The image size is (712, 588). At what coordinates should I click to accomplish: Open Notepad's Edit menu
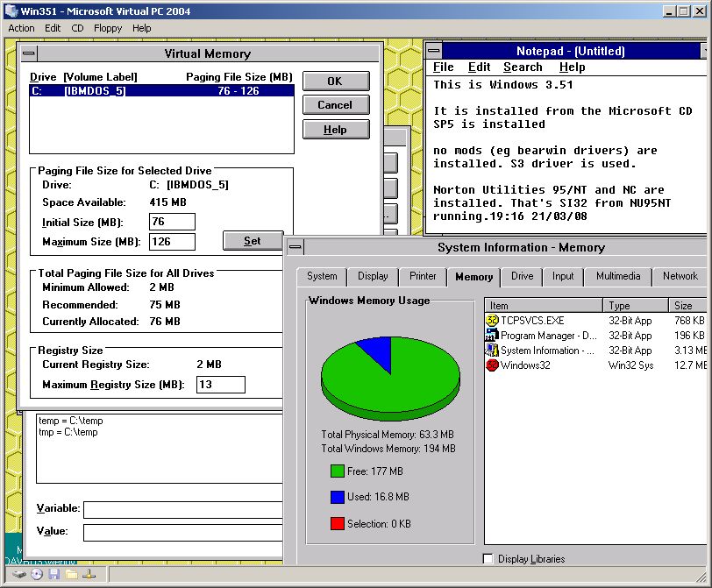[x=479, y=67]
